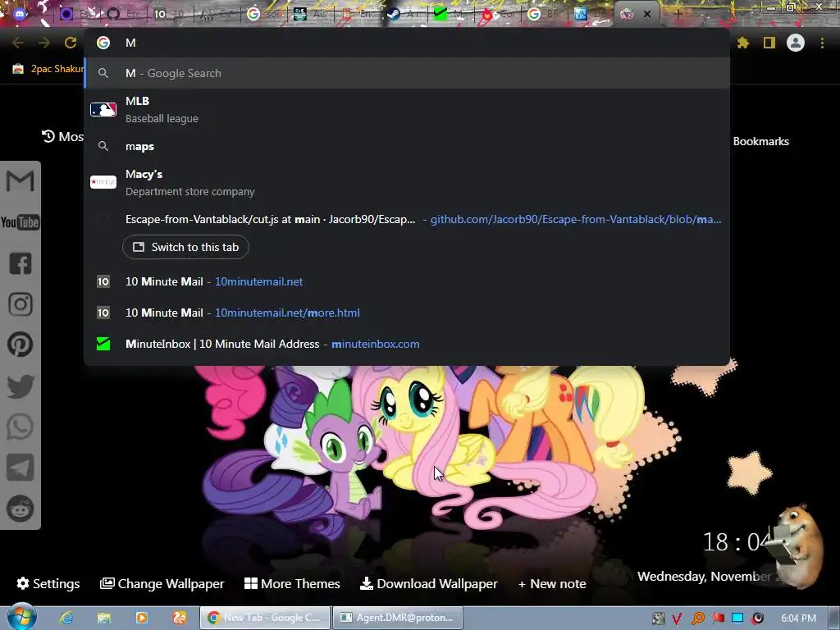Switch to the MinuteInbox green checkmark tab
This screenshot has width=840, height=630.
[451, 15]
